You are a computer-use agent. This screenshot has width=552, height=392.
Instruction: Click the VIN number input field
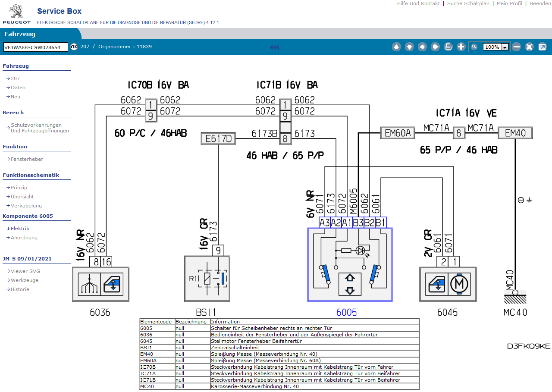click(35, 47)
